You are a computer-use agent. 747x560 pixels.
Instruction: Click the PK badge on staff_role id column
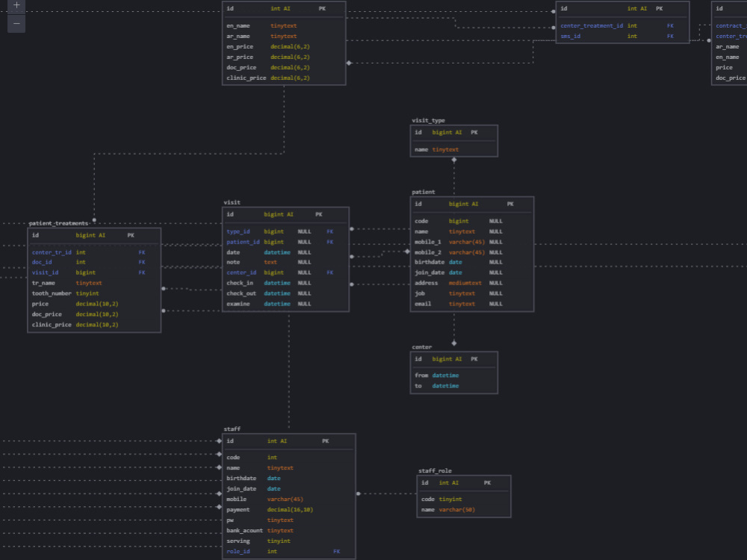(488, 482)
